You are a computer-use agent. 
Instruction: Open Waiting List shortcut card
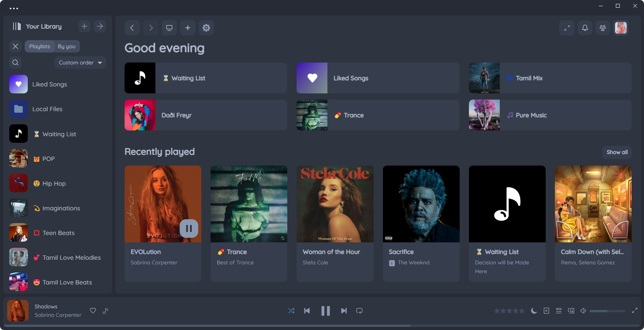pos(206,78)
